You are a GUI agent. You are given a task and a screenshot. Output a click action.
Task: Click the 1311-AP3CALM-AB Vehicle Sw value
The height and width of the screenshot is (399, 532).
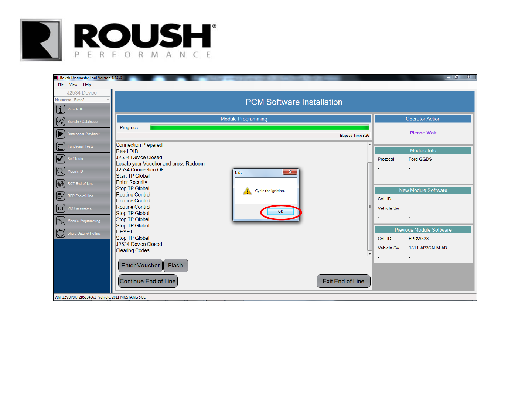(x=428, y=248)
